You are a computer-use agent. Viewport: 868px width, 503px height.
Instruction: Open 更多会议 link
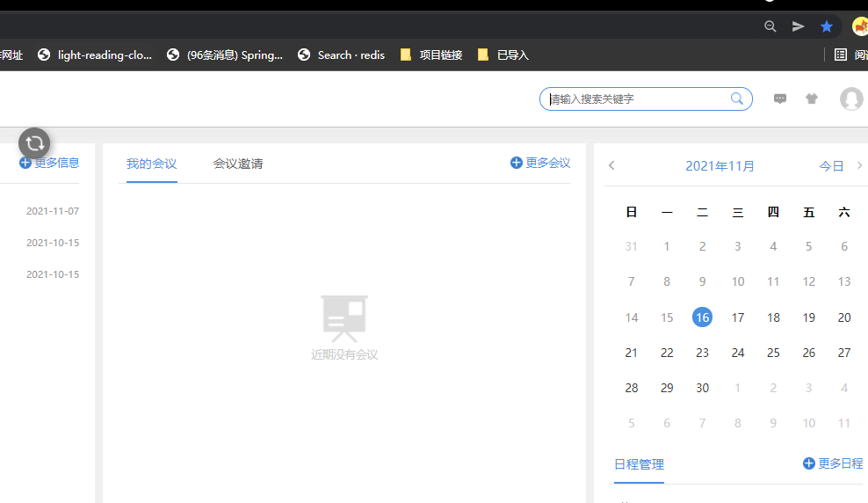pos(540,163)
